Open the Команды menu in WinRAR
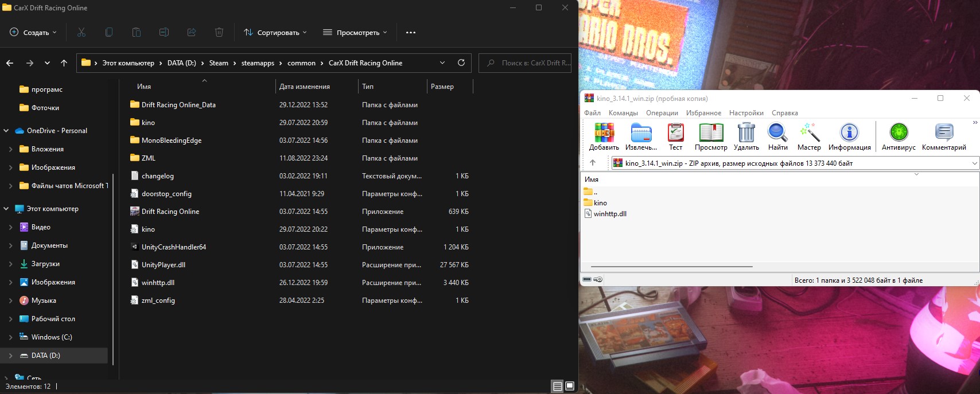980x394 pixels. (x=623, y=113)
